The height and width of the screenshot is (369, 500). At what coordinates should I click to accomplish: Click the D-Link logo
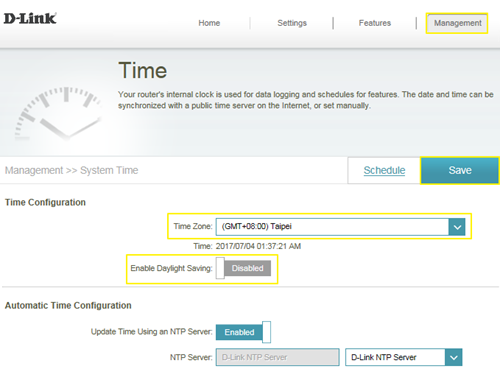pos(30,18)
